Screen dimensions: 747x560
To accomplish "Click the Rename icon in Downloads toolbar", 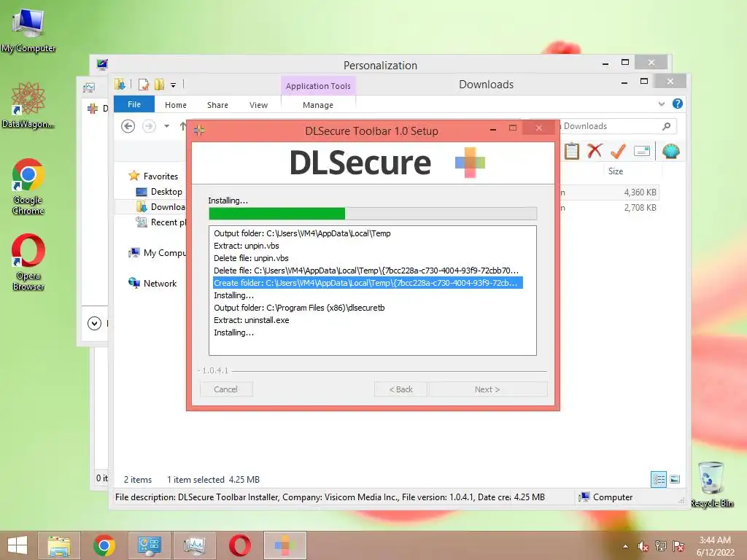I will coord(642,152).
